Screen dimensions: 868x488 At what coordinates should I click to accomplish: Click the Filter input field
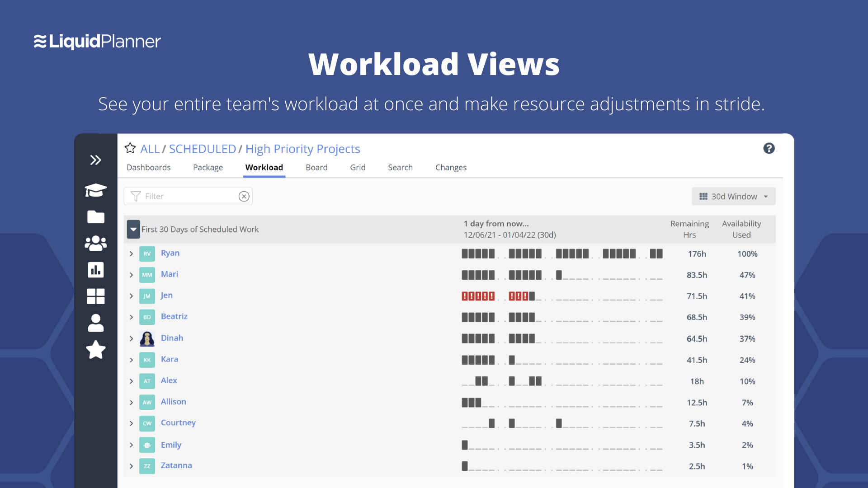pyautogui.click(x=188, y=196)
